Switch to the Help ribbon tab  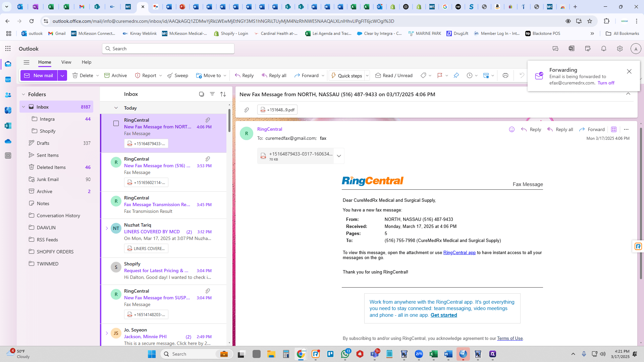[x=87, y=62]
